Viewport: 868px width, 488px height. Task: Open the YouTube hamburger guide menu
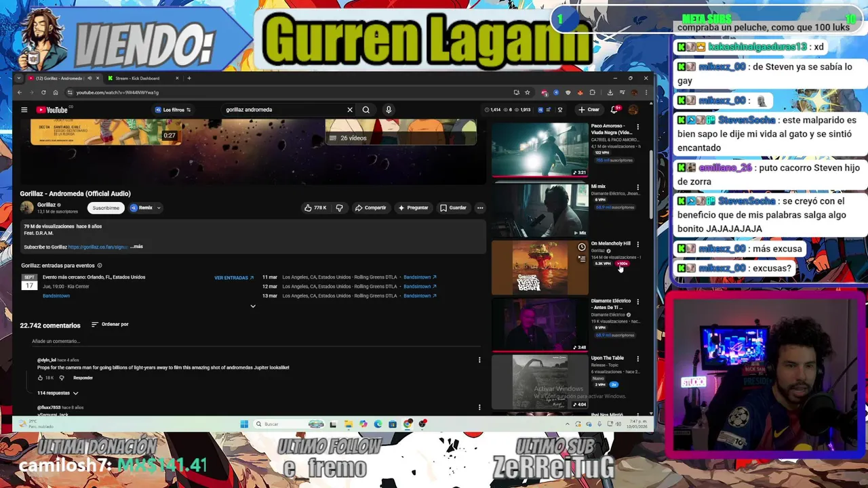pos(24,110)
